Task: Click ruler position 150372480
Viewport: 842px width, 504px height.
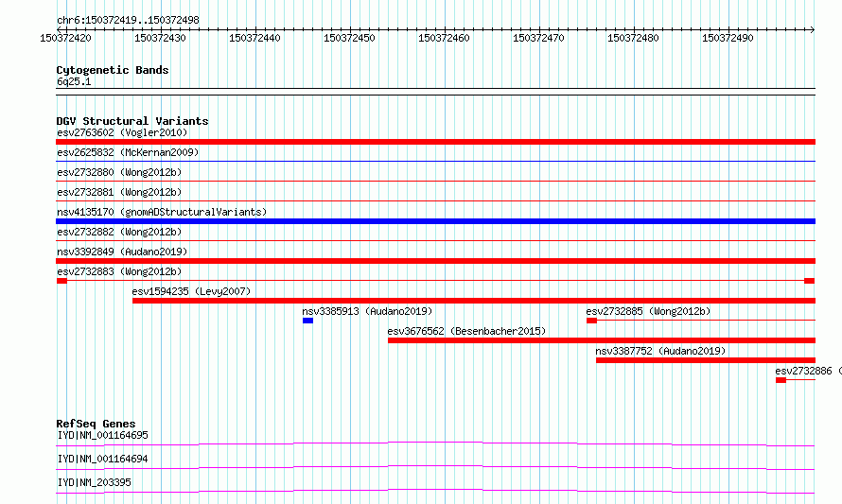Action: click(x=633, y=38)
